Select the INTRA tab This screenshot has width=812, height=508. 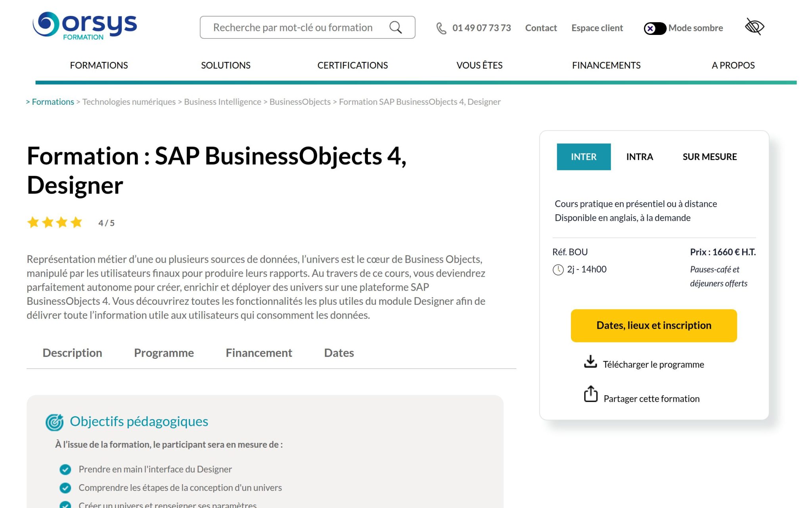[640, 157]
